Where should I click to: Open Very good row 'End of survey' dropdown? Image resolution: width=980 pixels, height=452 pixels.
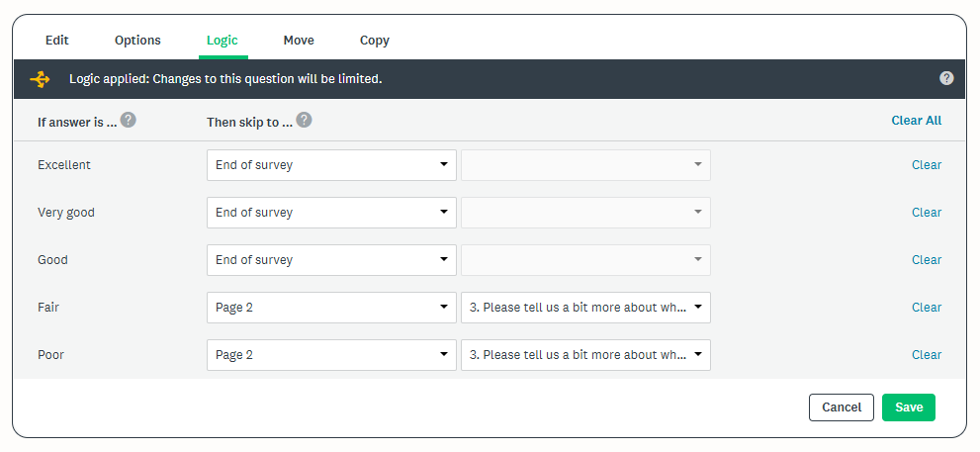(x=332, y=213)
